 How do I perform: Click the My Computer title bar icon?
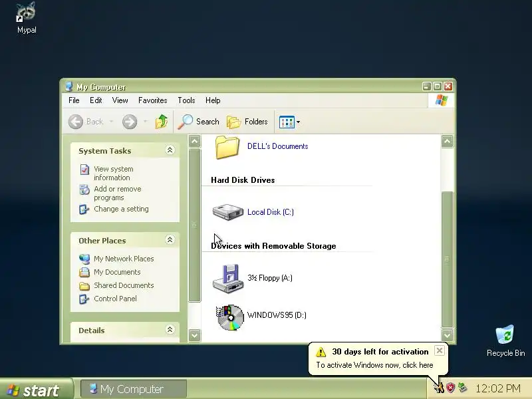(69, 86)
